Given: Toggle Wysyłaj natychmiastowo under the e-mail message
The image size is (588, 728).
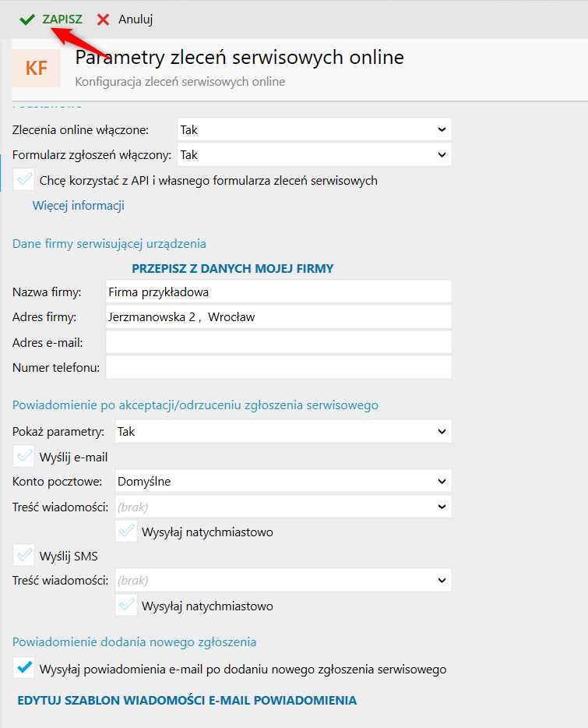Looking at the screenshot, I should click(126, 532).
